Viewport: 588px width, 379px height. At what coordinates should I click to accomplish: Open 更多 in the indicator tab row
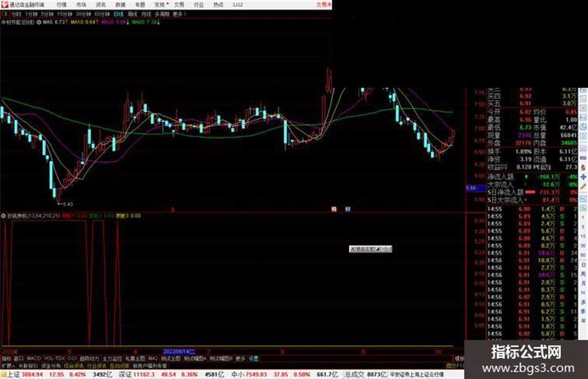240,358
